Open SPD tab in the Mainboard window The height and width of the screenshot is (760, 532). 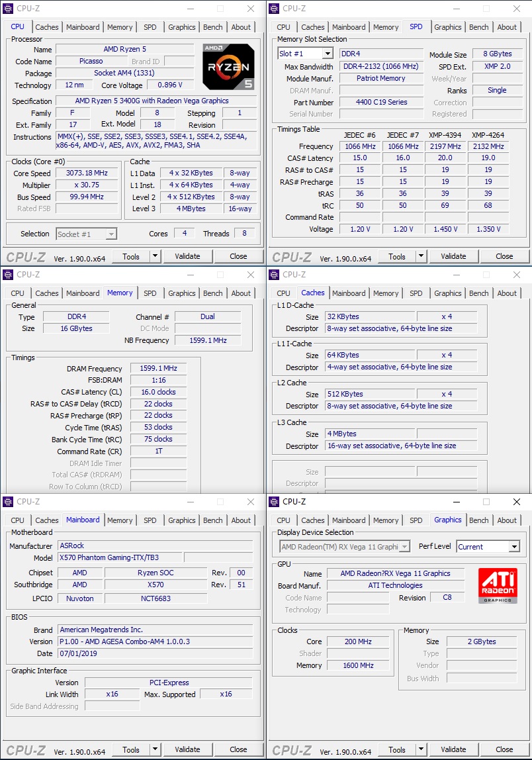coord(150,520)
